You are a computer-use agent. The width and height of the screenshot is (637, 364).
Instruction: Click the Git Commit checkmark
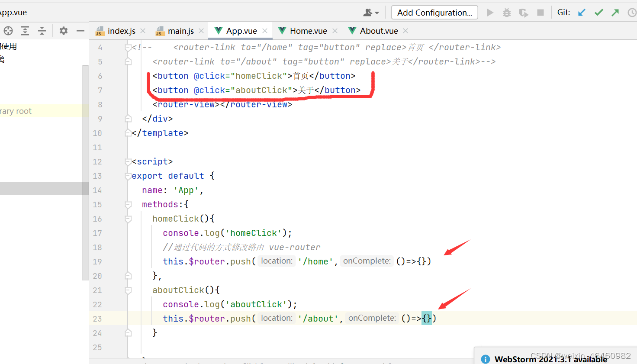(x=599, y=13)
